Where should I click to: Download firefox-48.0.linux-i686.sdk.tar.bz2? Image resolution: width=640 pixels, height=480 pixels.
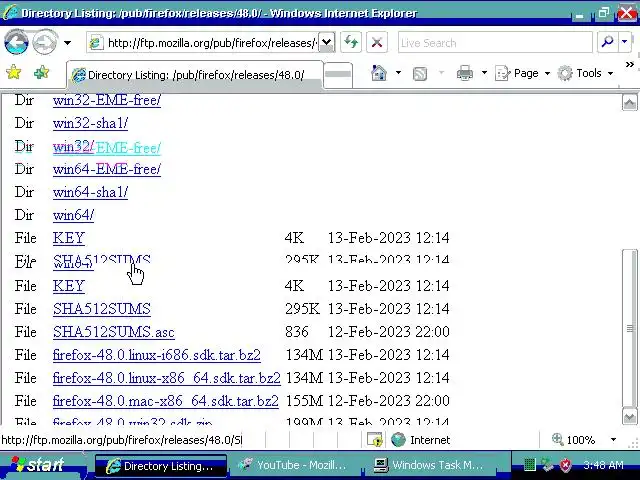[x=157, y=355]
